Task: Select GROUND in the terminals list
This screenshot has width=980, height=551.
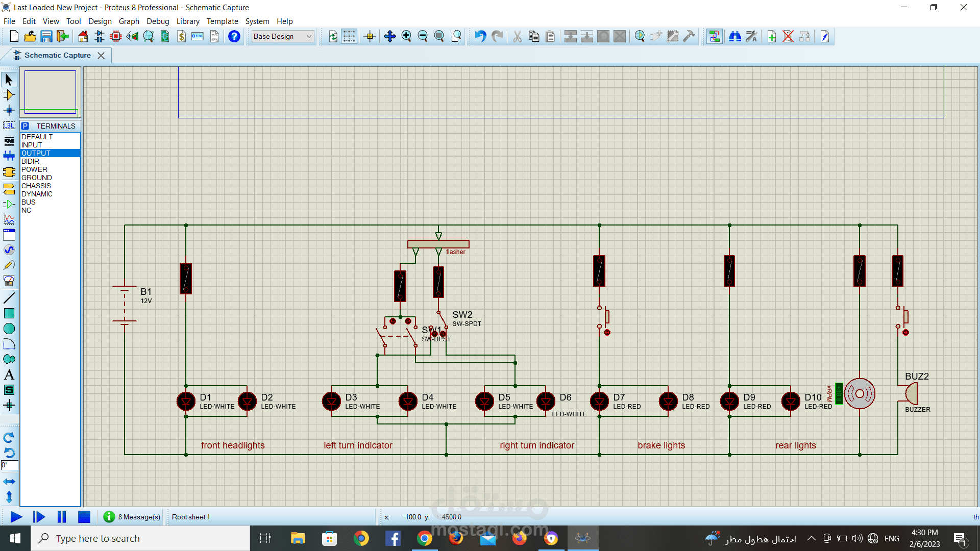Action: (36, 178)
